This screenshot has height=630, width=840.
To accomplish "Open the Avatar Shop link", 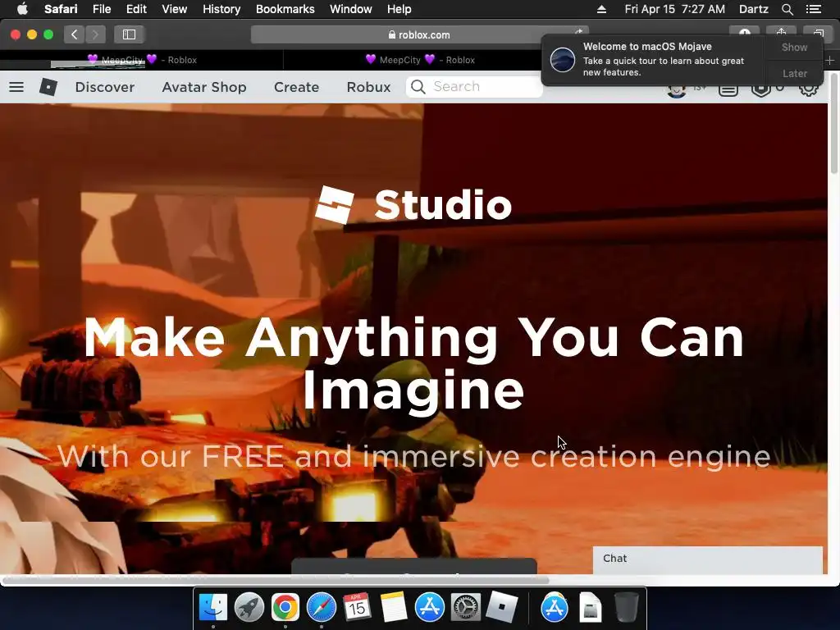I will click(x=204, y=87).
